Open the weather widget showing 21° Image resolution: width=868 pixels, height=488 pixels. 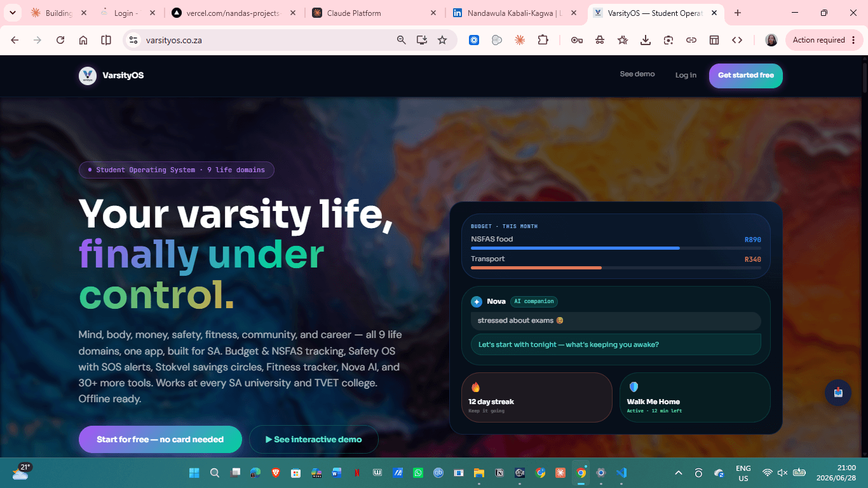[x=21, y=471]
